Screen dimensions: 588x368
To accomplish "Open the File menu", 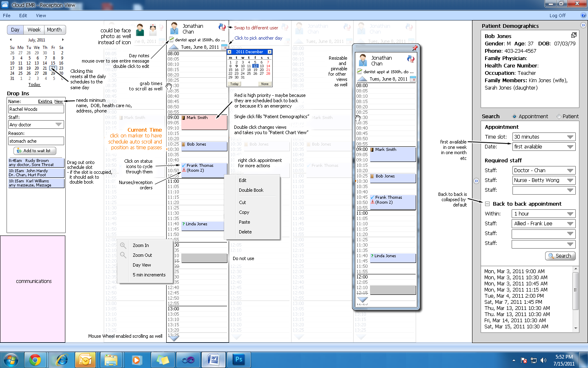I will [x=7, y=16].
